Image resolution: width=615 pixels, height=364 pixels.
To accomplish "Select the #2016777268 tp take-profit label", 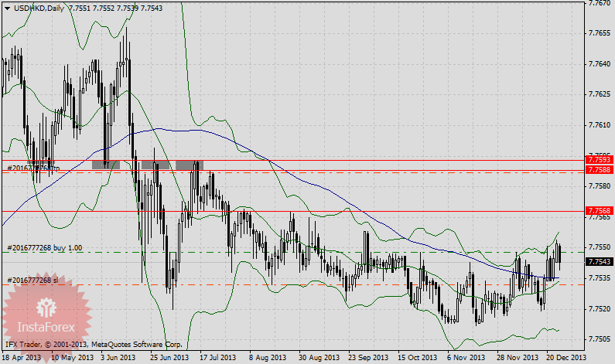I will pyautogui.click(x=34, y=168).
